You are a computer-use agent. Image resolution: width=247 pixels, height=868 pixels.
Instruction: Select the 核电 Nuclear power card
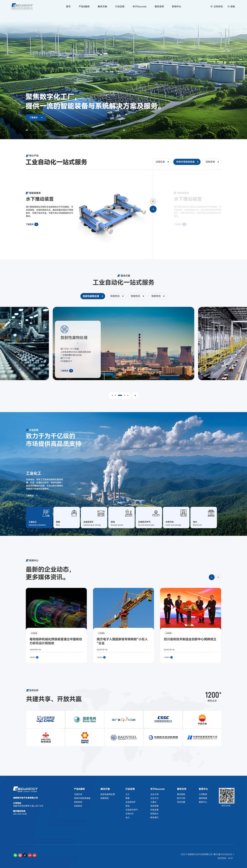(121, 517)
